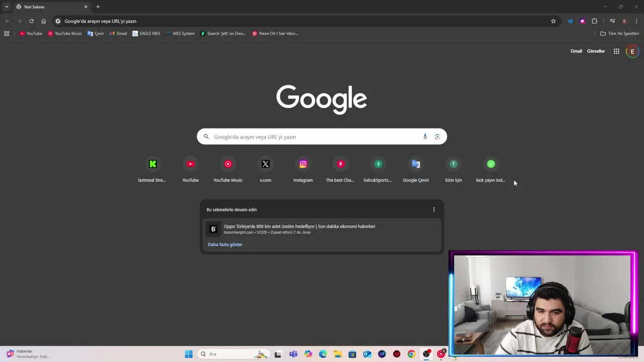This screenshot has width=644, height=362.
Task: Open the Sizin İçin shortcut tile
Action: click(453, 170)
